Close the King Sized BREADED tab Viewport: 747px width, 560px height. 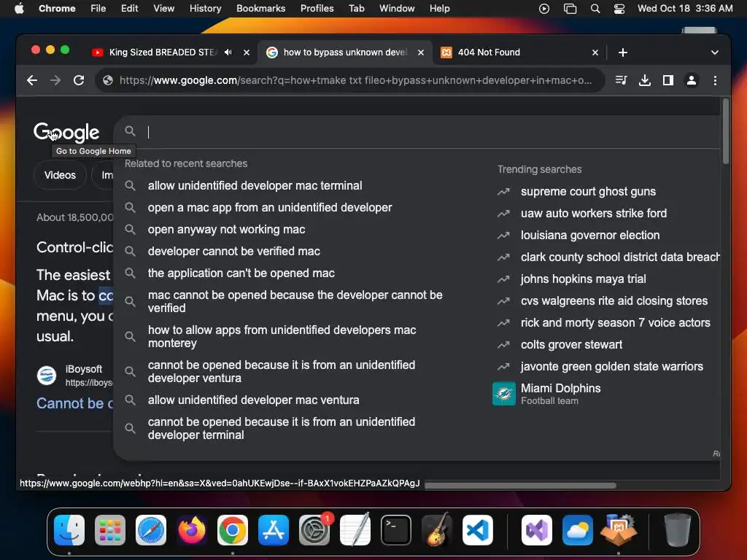(x=247, y=52)
